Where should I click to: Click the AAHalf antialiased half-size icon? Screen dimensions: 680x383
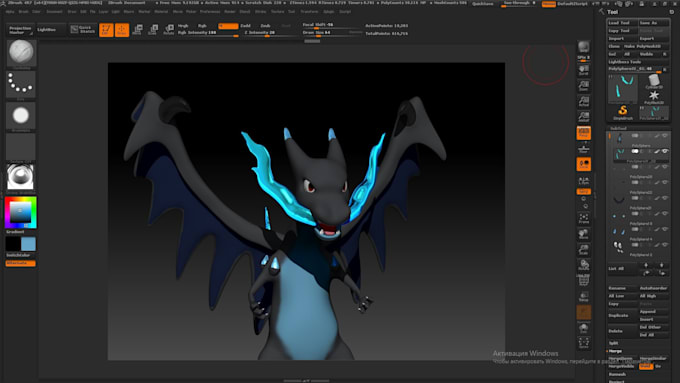[x=584, y=117]
